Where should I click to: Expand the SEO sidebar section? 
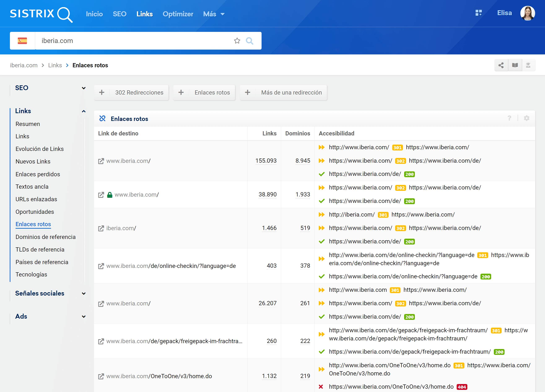click(83, 88)
